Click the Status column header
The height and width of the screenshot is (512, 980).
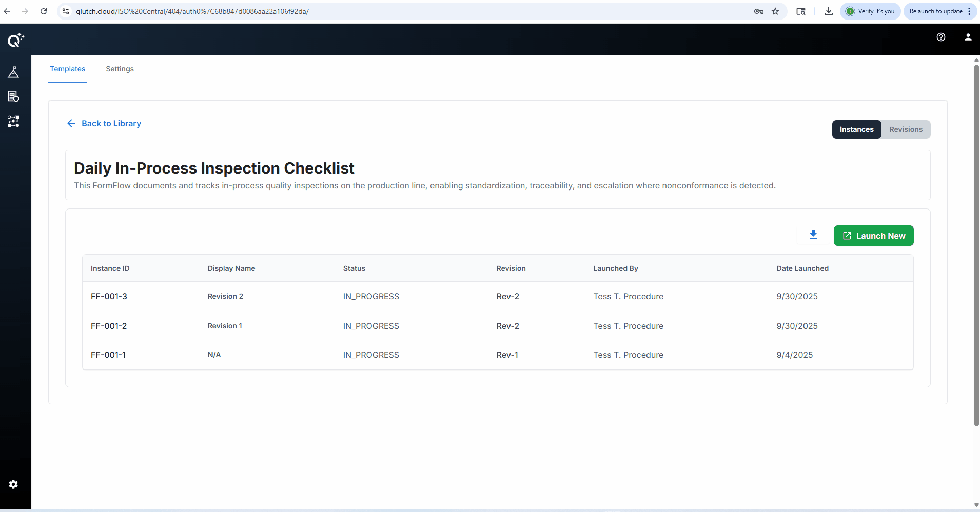tap(354, 268)
